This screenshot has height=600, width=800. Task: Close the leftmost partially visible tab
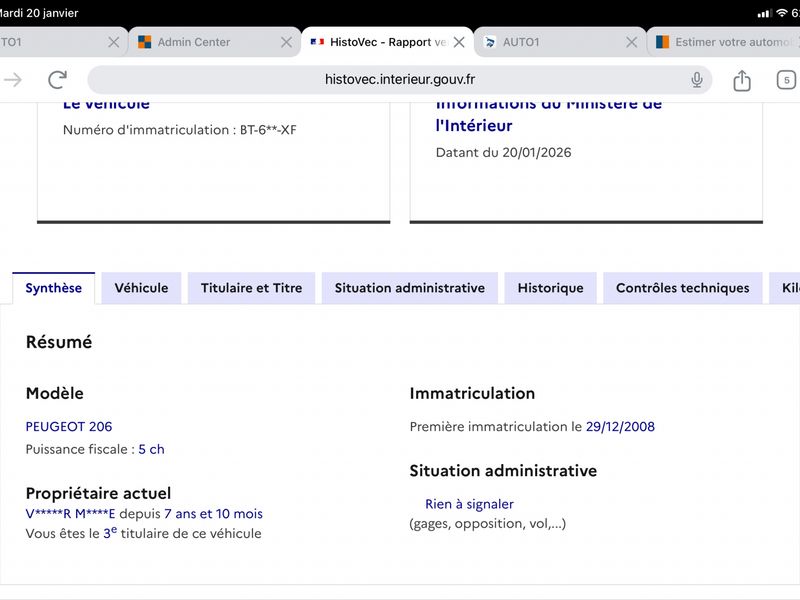[x=113, y=42]
